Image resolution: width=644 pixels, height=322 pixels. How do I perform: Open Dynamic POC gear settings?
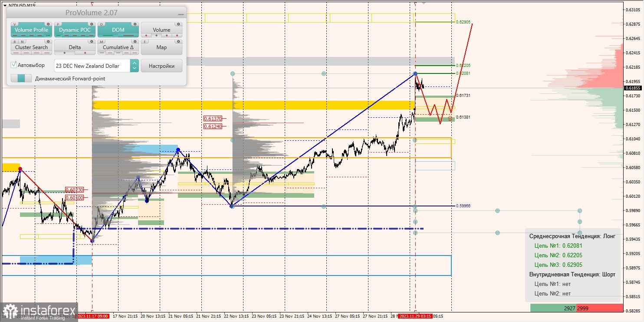tap(92, 24)
